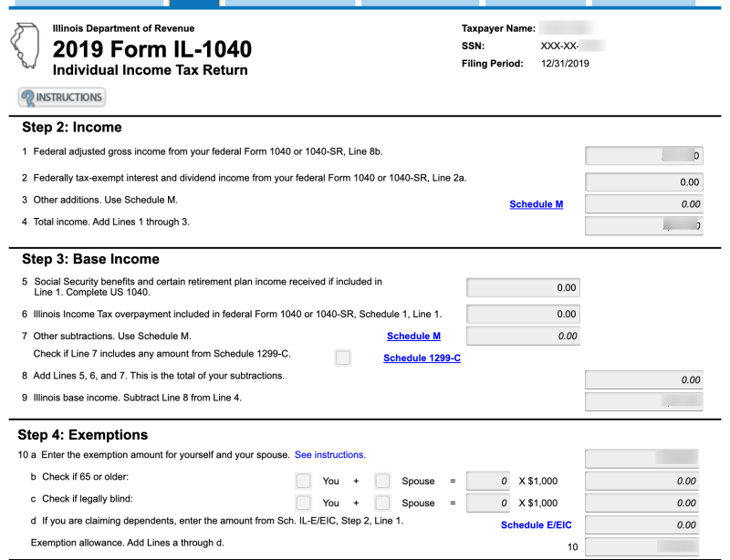Open the Schedule M link for Line 7
730x560 pixels.
click(413, 336)
